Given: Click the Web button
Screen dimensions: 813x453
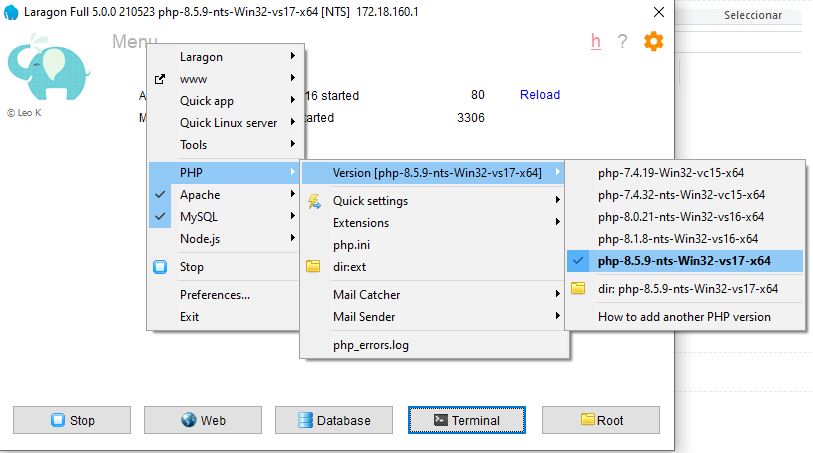Looking at the screenshot, I should pyautogui.click(x=203, y=420).
